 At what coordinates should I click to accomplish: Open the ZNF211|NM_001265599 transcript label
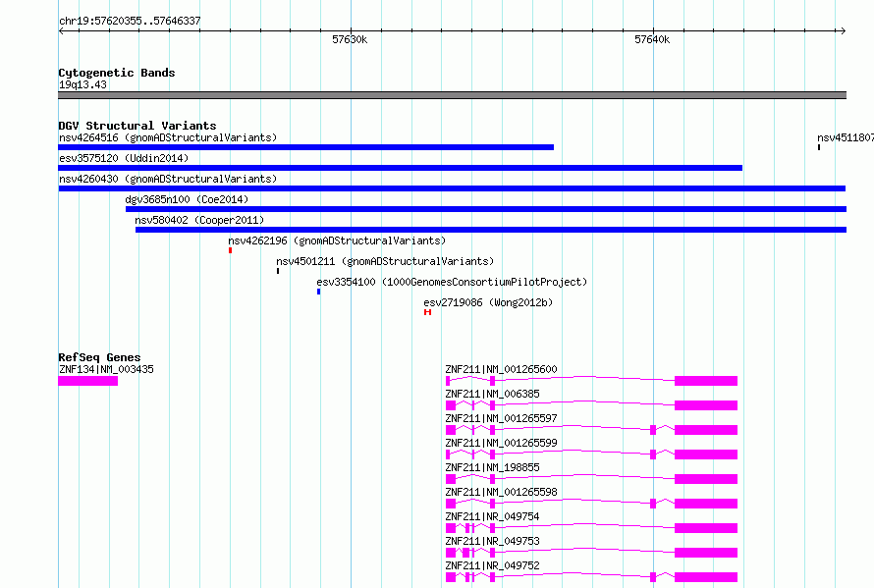[501, 443]
